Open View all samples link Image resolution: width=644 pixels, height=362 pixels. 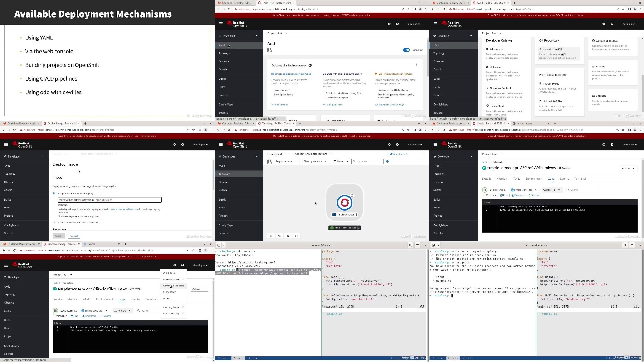pos(280,105)
